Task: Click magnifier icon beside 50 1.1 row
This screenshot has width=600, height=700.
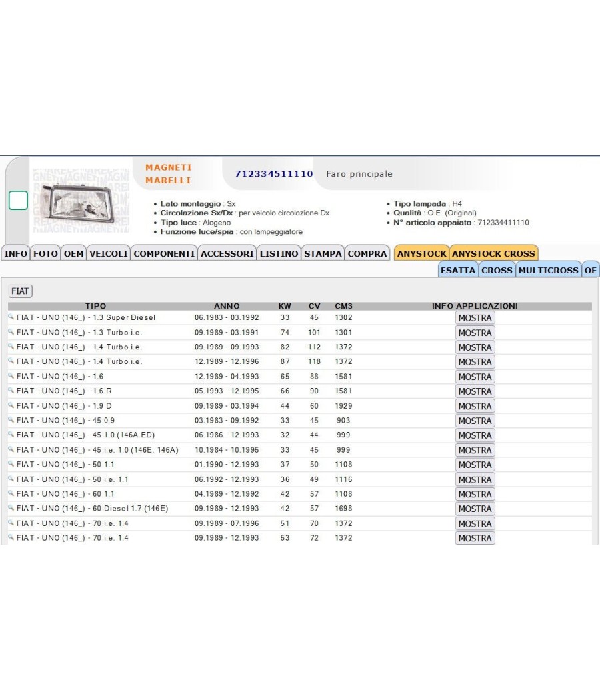Action: coord(11,464)
